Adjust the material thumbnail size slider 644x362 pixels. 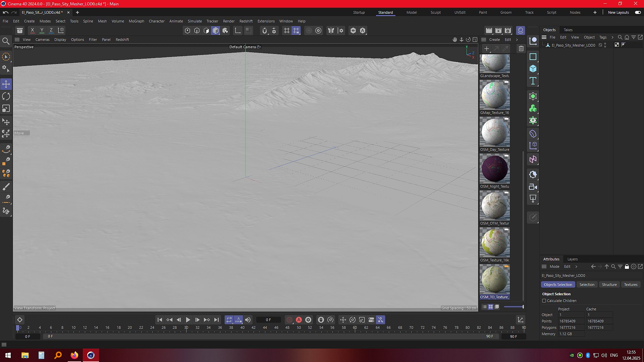pyautogui.click(x=514, y=307)
